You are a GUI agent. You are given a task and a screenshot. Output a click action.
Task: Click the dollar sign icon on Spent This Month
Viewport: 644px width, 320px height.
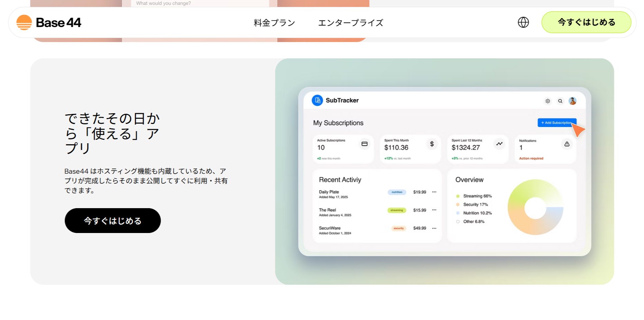tap(432, 144)
